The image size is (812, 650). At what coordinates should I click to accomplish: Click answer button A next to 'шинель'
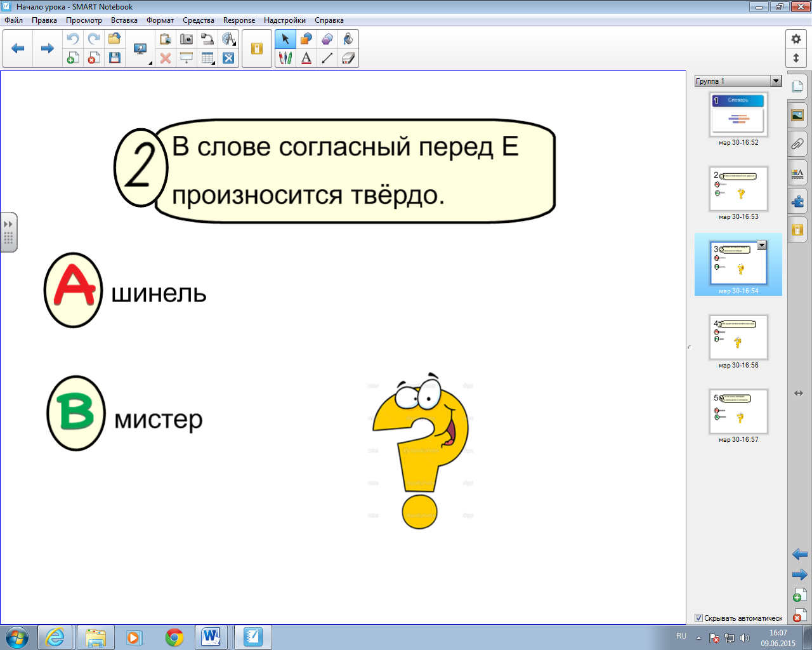(x=74, y=290)
